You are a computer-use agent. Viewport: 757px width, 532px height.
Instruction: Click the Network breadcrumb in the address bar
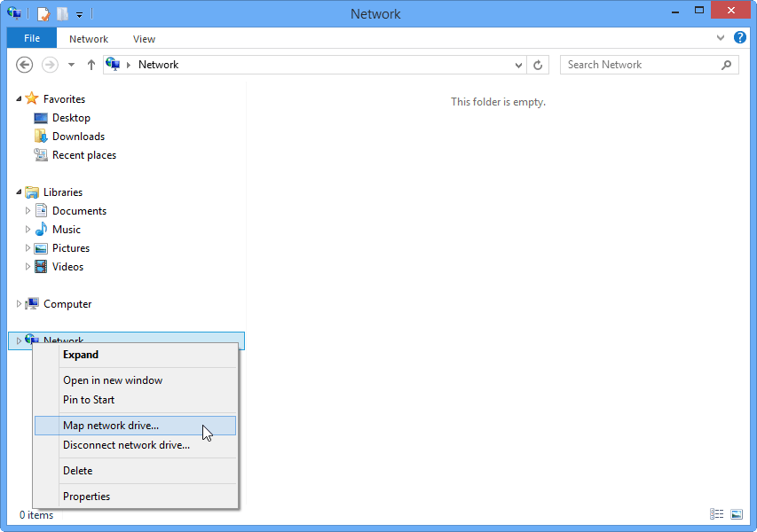pos(158,65)
